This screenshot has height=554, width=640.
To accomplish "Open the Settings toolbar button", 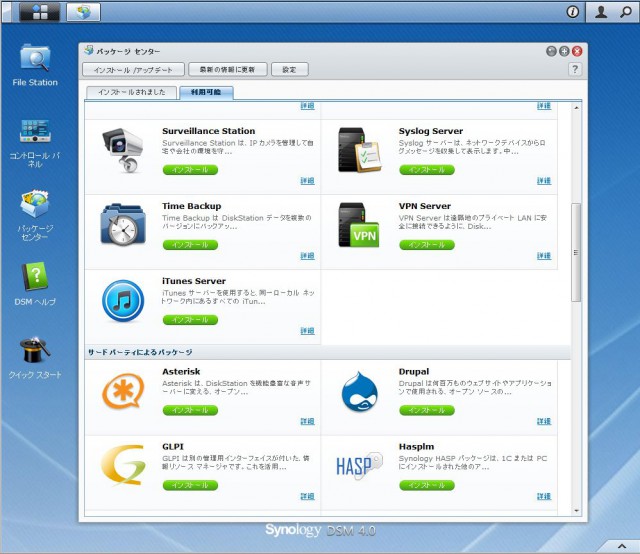I will 289,69.
